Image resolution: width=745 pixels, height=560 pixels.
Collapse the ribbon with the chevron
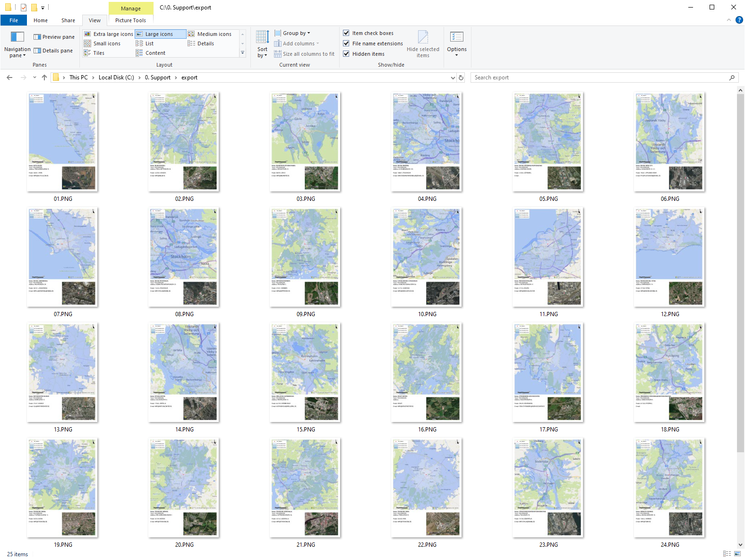(x=728, y=20)
